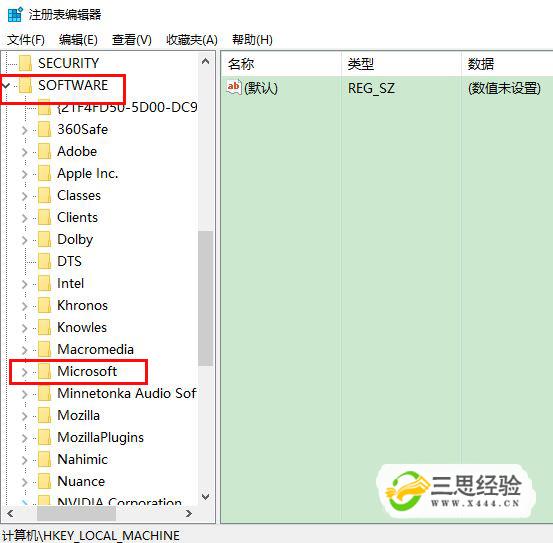
Task: Click the Registry Editor app icon in title bar
Action: click(x=15, y=14)
